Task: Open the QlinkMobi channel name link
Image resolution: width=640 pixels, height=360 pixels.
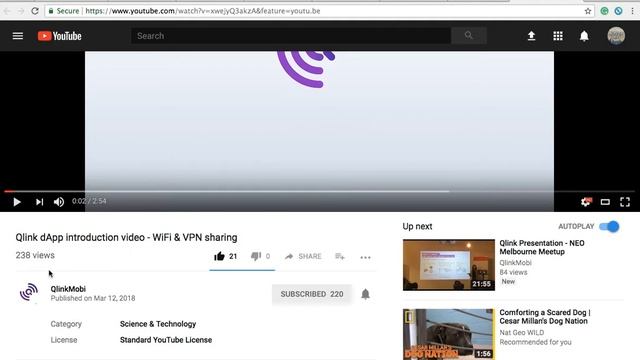Action: point(68,289)
